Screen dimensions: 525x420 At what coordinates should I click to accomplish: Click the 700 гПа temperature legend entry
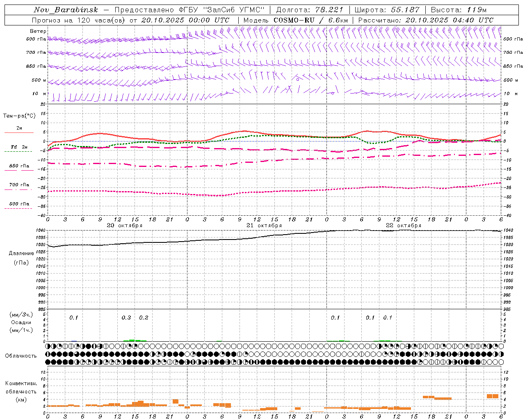pos(19,185)
